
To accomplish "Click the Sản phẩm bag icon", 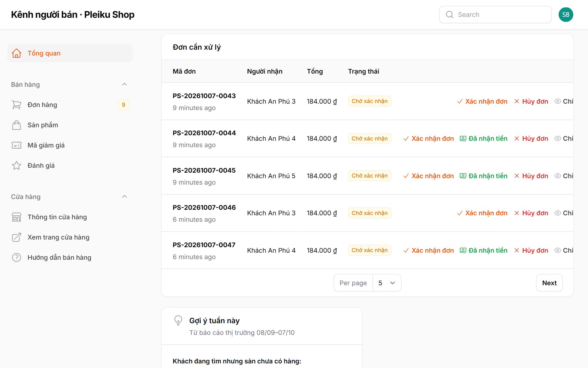I will coord(17,125).
